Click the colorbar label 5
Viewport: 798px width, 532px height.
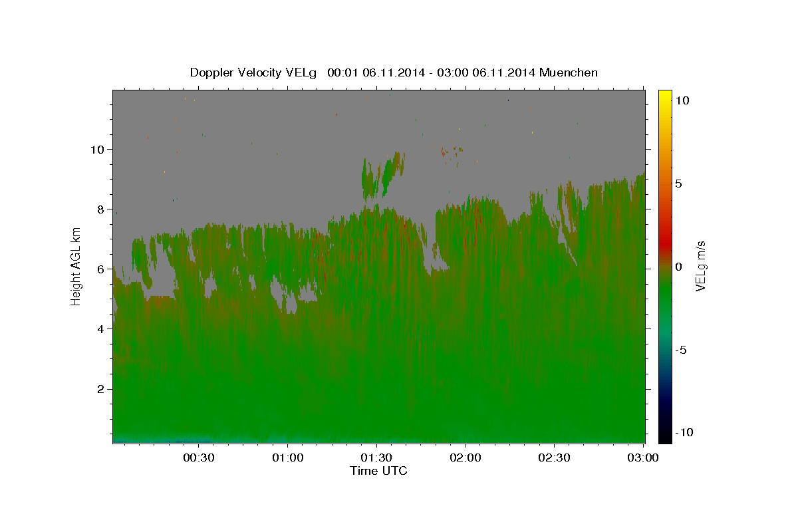pos(678,184)
